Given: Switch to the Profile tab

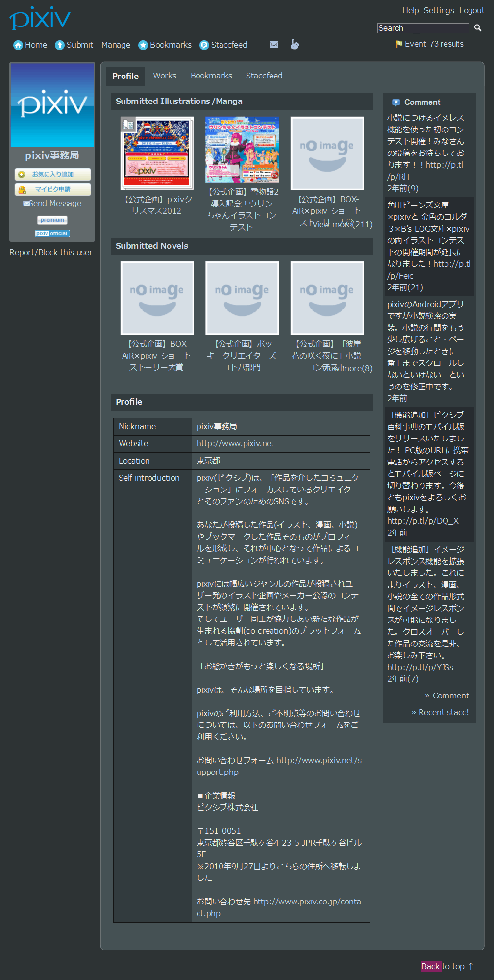Looking at the screenshot, I should click(125, 76).
